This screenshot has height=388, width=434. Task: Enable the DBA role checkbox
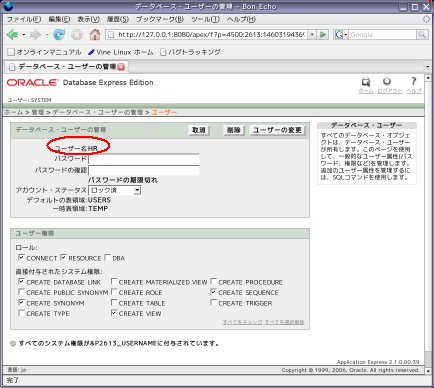tap(107, 258)
